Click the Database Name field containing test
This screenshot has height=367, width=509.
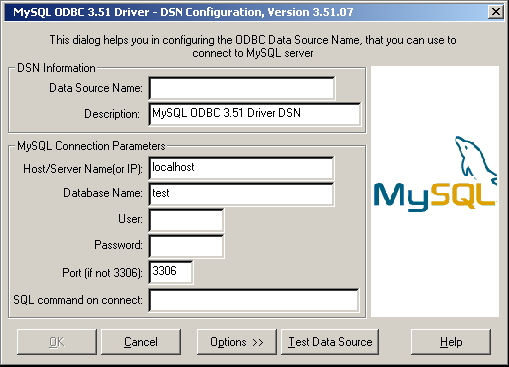pos(241,194)
